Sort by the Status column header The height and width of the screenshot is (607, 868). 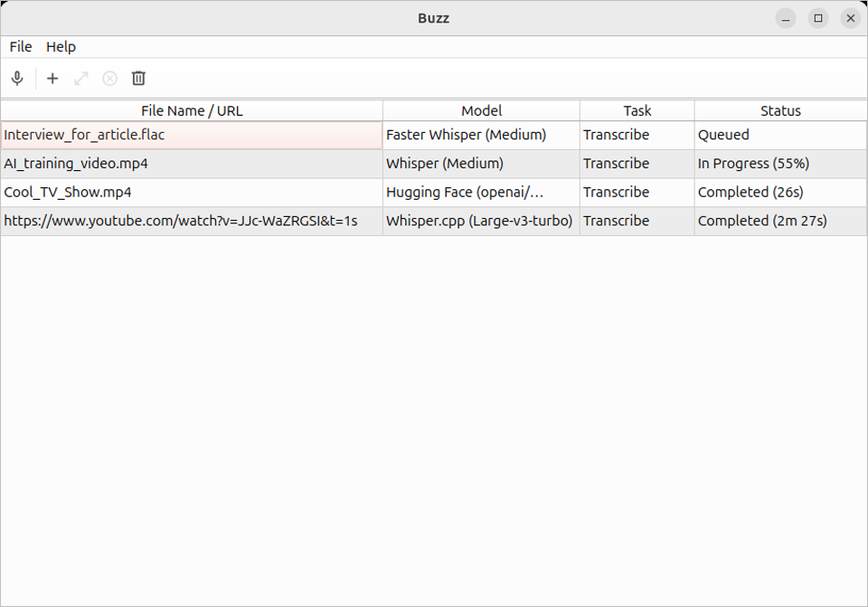click(x=780, y=110)
